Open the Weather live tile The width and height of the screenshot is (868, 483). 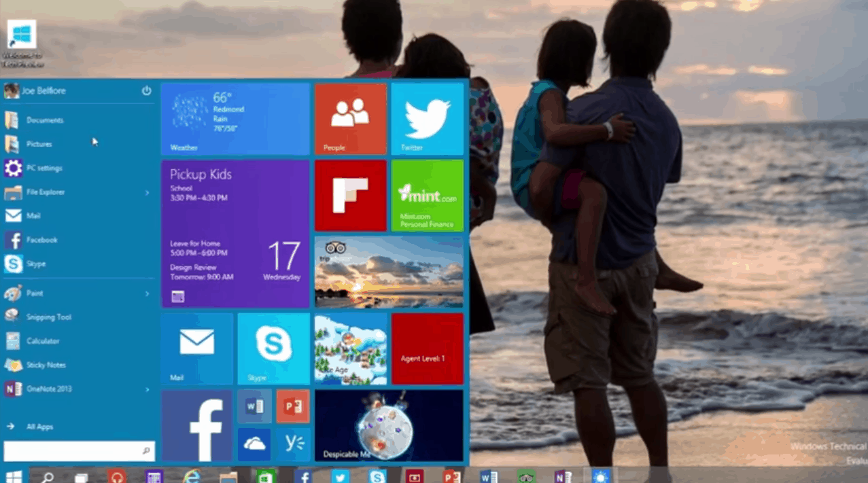[x=235, y=120]
